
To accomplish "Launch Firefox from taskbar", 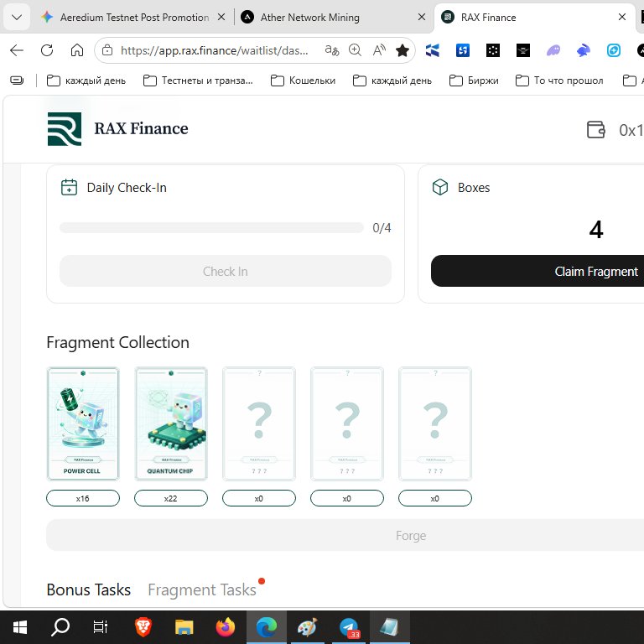I will point(226,627).
